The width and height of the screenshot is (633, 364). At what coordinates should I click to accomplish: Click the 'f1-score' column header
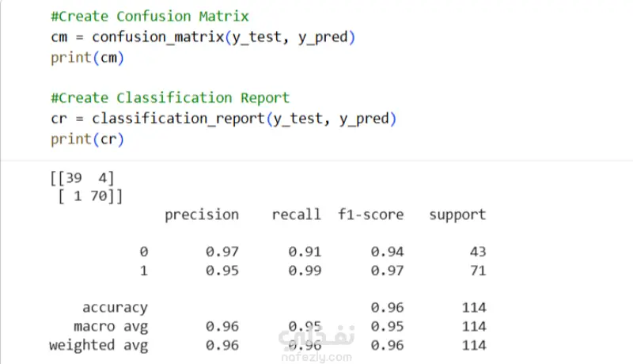pyautogui.click(x=370, y=214)
